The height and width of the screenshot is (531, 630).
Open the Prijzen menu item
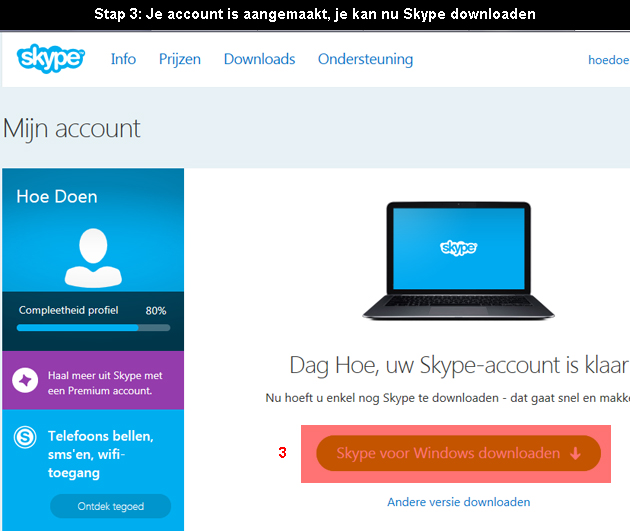click(x=180, y=59)
